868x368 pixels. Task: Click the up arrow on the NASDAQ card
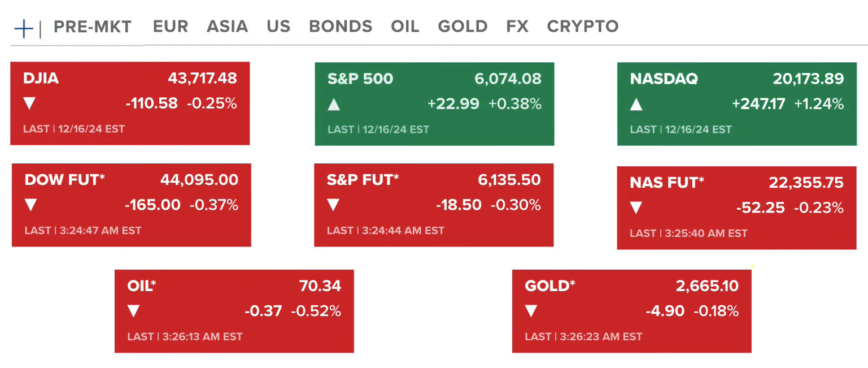pyautogui.click(x=637, y=103)
